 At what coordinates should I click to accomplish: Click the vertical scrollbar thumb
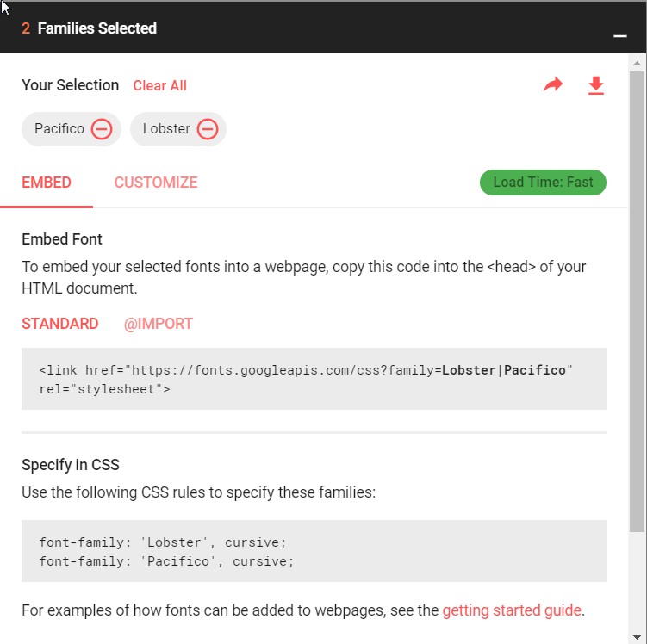(x=638, y=301)
